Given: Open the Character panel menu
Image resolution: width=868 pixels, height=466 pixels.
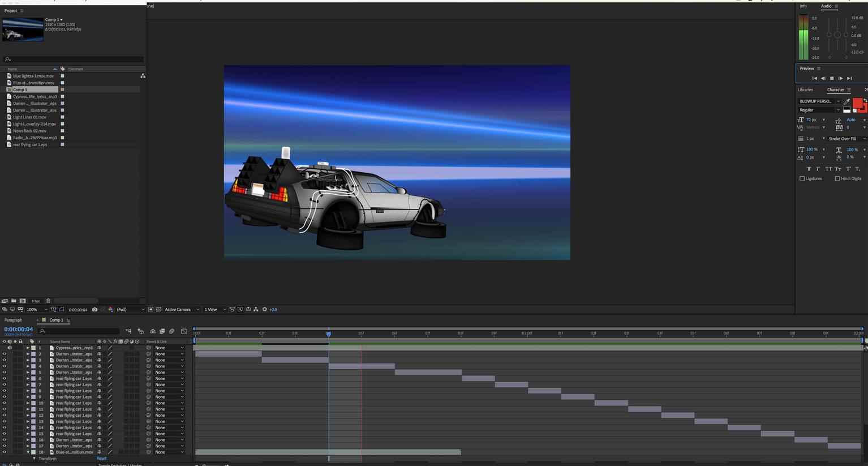Looking at the screenshot, I should click(x=849, y=90).
